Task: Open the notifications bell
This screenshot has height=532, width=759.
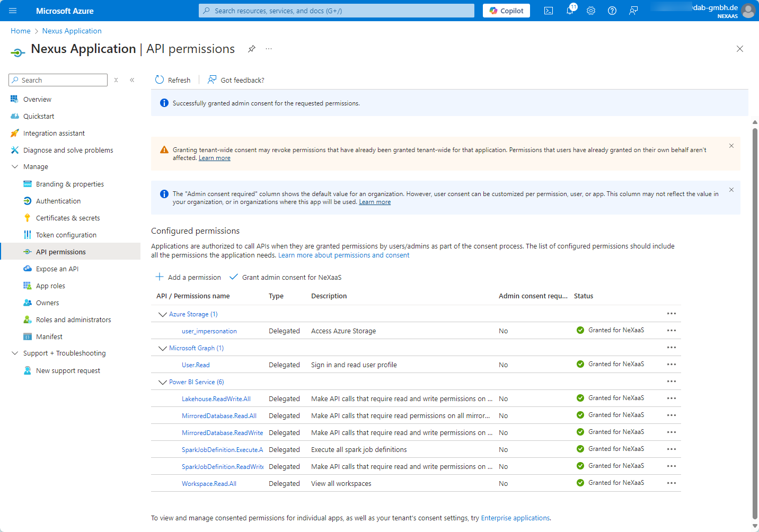Action: (x=570, y=11)
